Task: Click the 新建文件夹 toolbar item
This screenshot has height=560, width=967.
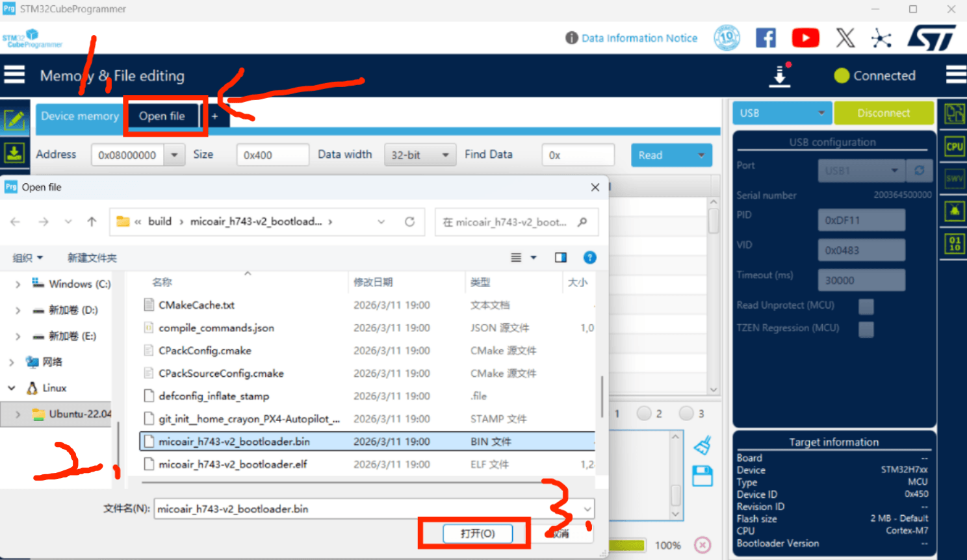Action: coord(92,257)
